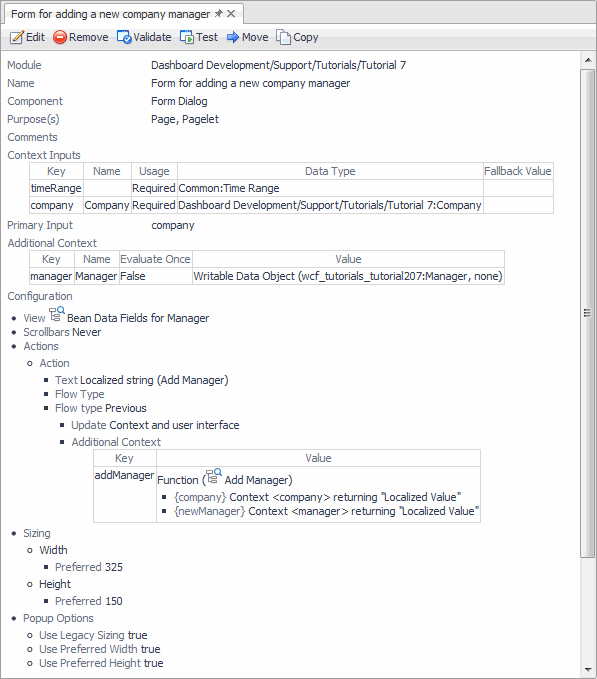Click the Edit button label

(35, 37)
